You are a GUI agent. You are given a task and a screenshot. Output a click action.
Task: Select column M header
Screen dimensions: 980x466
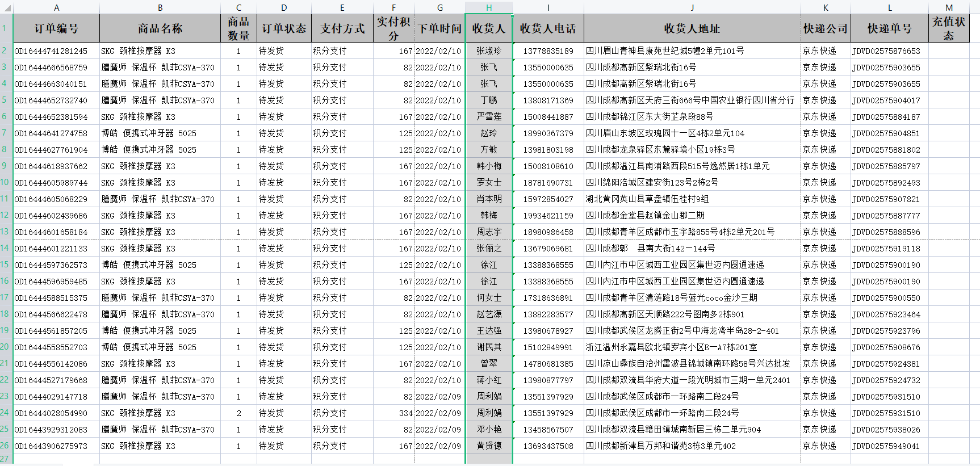click(x=949, y=7)
